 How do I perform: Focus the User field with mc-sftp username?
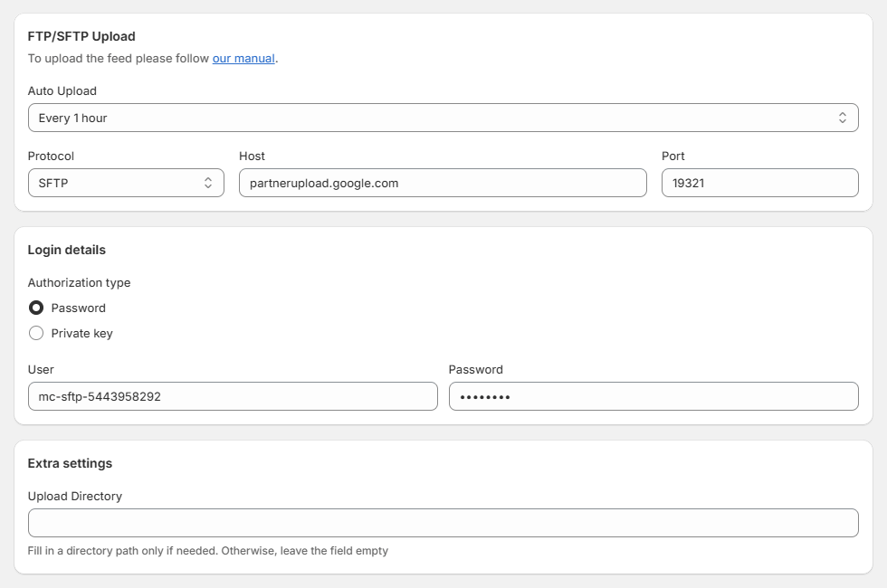(x=233, y=395)
